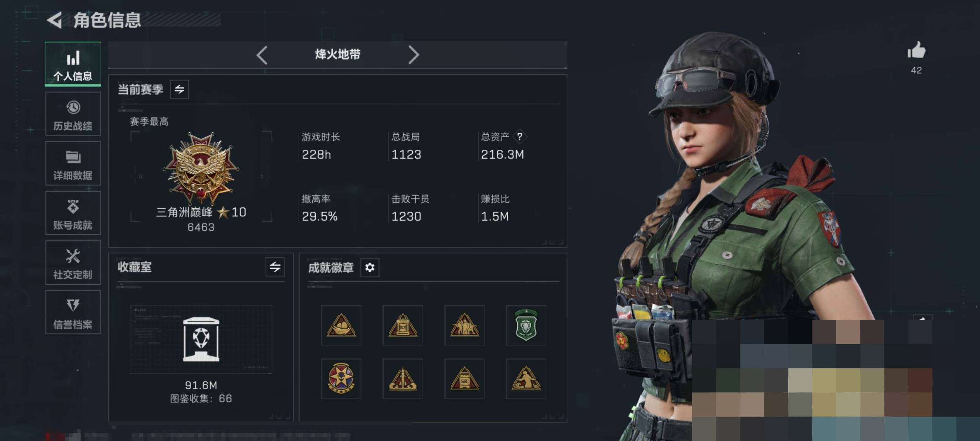Click the kneeling soldier triangle badge
Image resolution: width=980 pixels, height=441 pixels.
tap(526, 379)
